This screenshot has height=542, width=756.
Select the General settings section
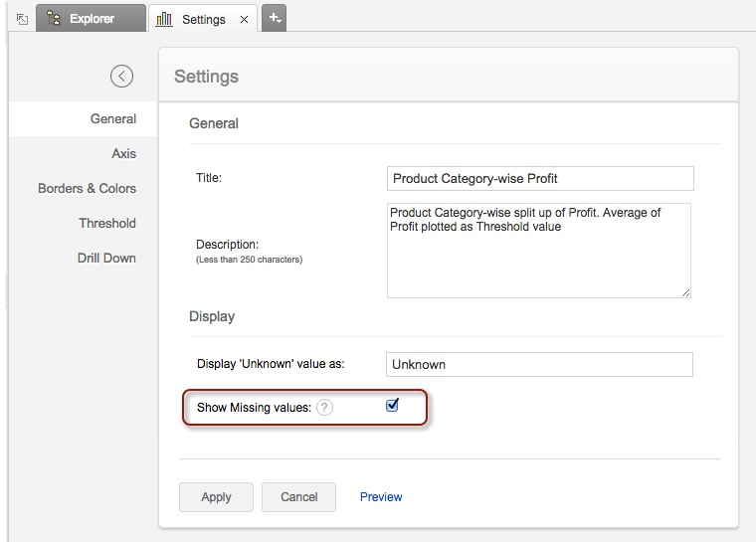click(112, 118)
